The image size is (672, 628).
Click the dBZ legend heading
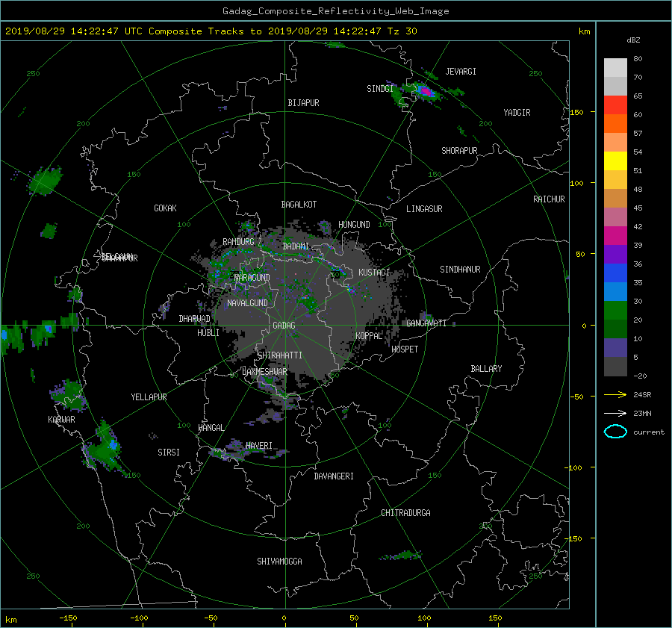pos(633,40)
